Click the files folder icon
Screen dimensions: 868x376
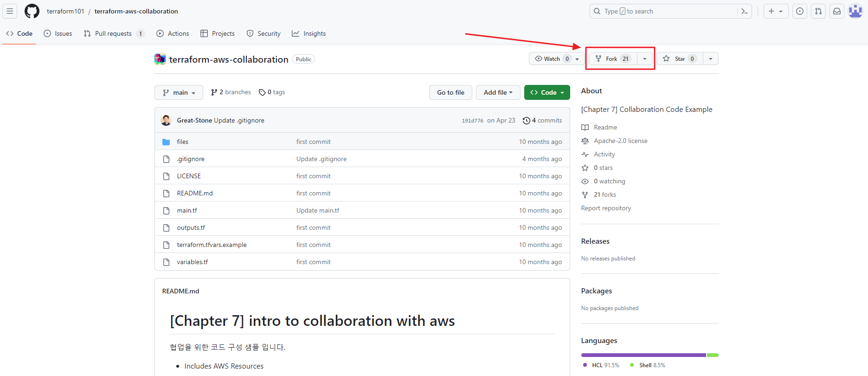(x=166, y=142)
